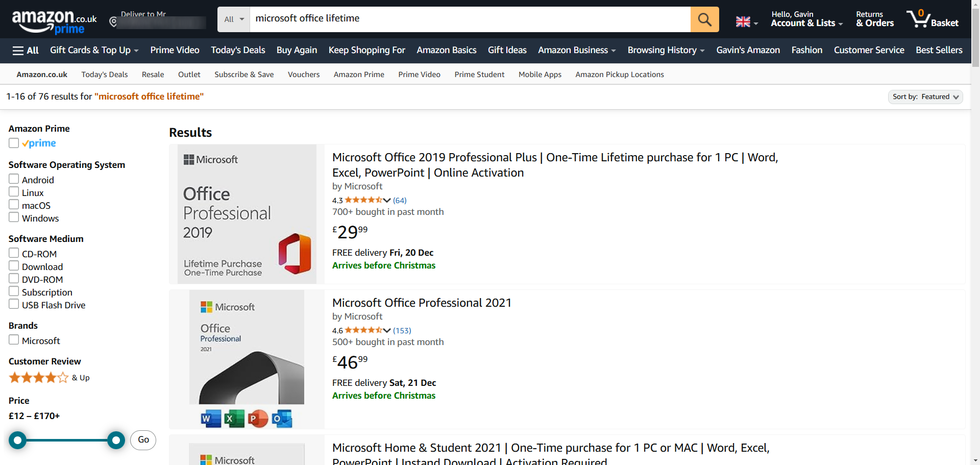Click the (153) reviews count link
This screenshot has height=465, width=980.
(x=402, y=330)
